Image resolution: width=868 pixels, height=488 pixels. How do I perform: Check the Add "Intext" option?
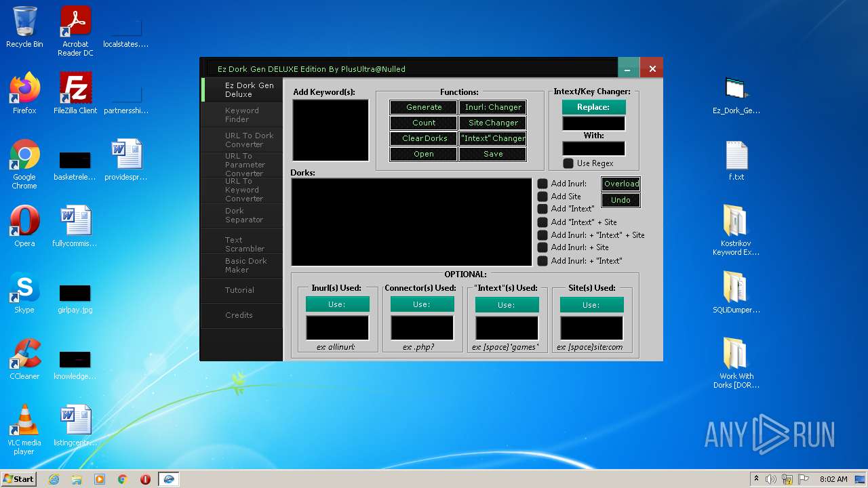tap(542, 209)
